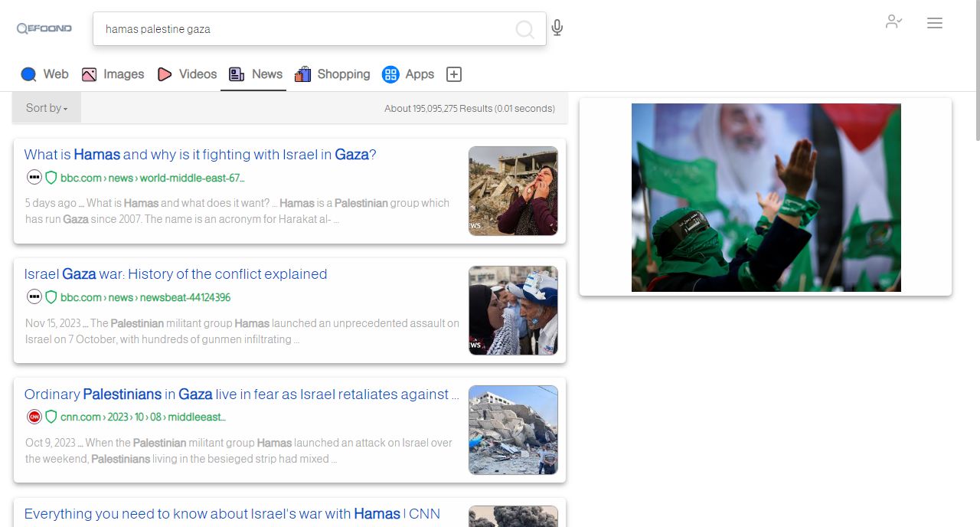
Task: Open thumbnail of elderly couple kissing
Action: point(513,310)
